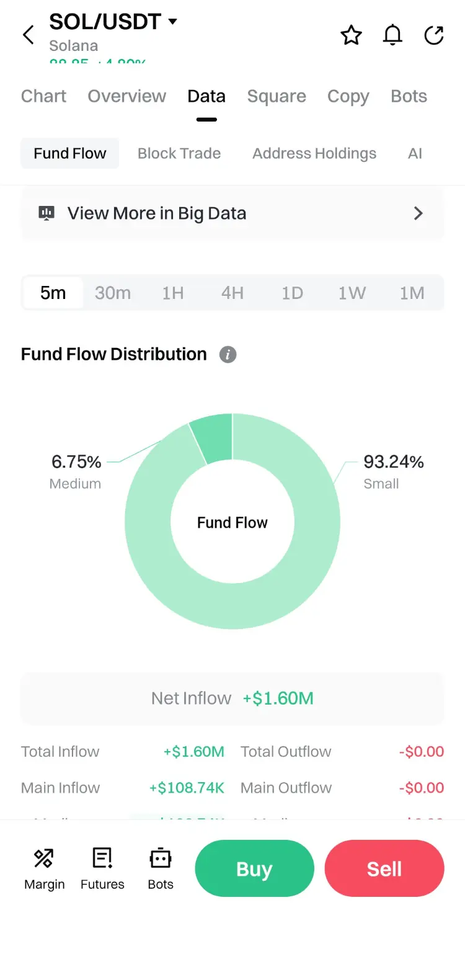Tap the back arrow icon

click(29, 35)
